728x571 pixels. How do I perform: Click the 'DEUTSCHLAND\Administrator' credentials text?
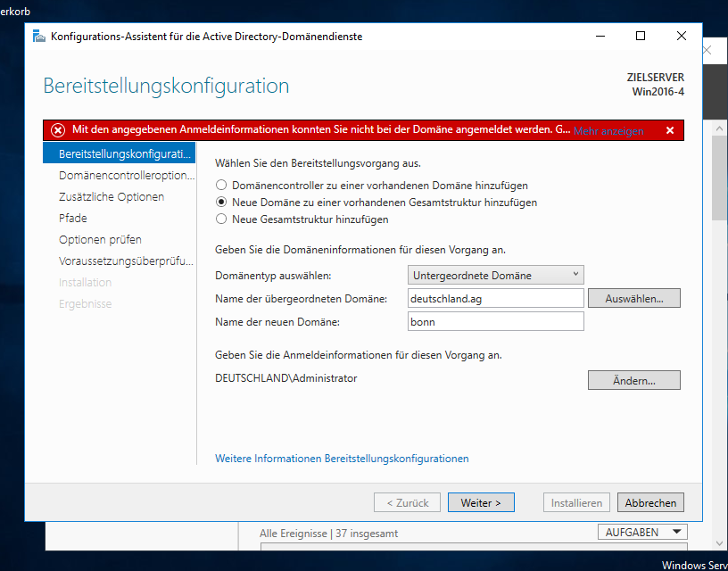pos(286,378)
